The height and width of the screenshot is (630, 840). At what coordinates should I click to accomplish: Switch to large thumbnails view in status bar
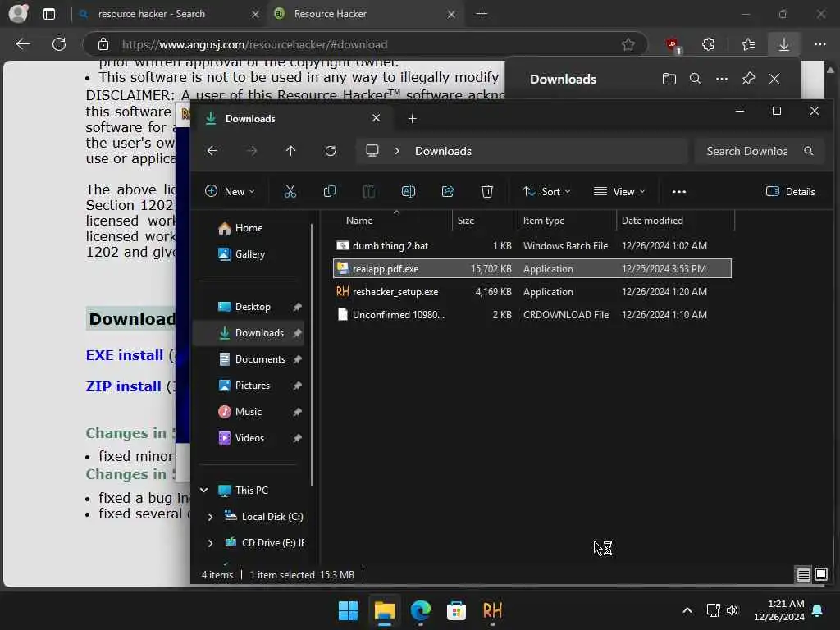click(820, 575)
